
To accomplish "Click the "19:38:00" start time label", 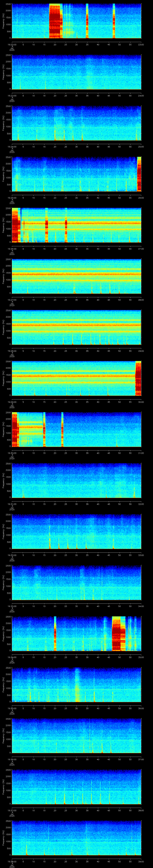I will click(x=12, y=861).
